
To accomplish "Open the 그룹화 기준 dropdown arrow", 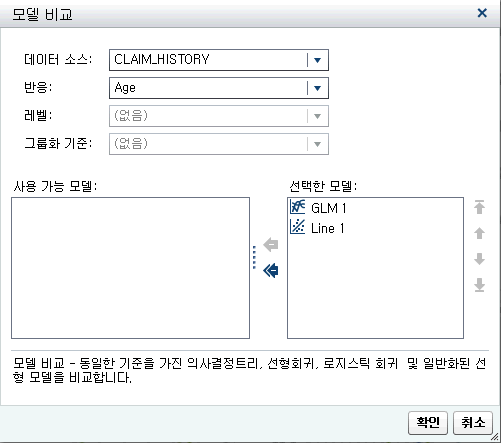I will click(x=317, y=144).
